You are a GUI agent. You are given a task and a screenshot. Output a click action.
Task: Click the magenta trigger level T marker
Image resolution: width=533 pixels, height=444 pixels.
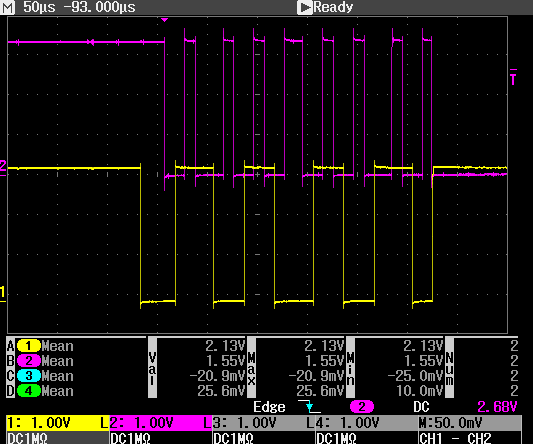[513, 78]
